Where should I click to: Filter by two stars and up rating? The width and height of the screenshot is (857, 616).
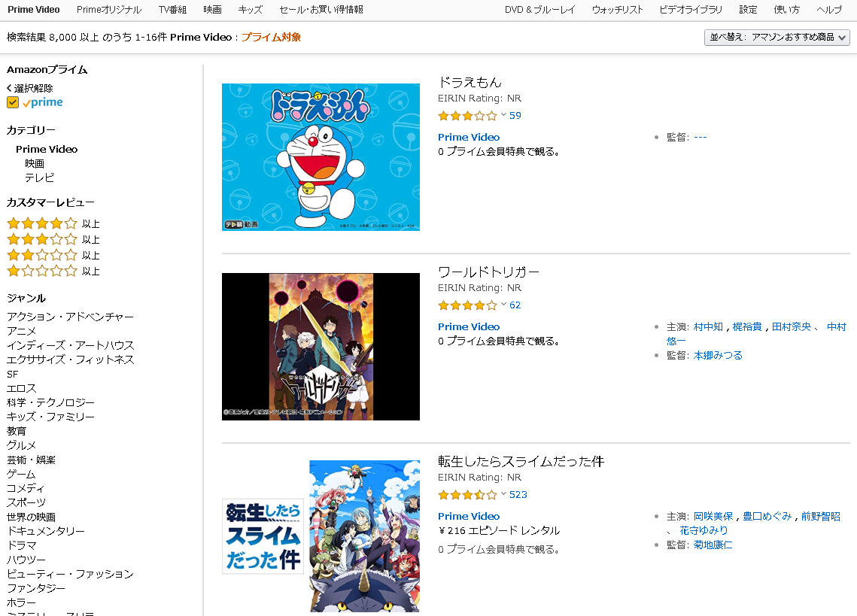tap(53, 255)
